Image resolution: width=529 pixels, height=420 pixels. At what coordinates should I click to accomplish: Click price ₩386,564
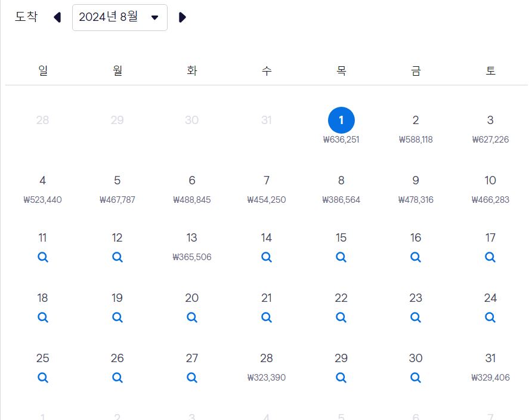pos(341,200)
